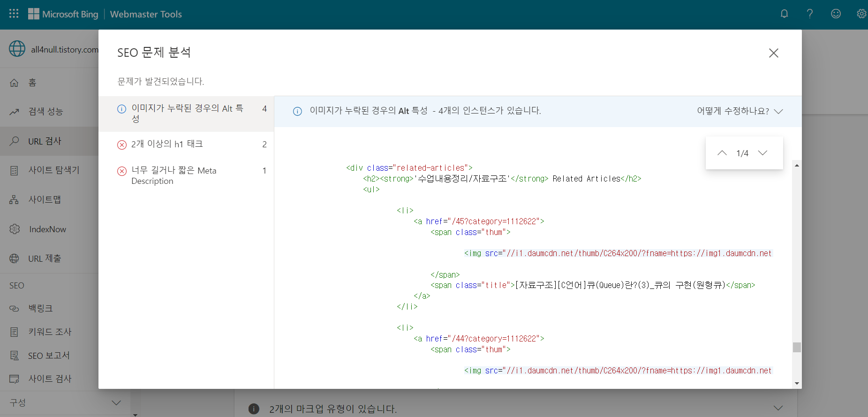Viewport: 868px width, 417px height.
Task: Click the code panel scroll-up arrow
Action: [x=797, y=165]
